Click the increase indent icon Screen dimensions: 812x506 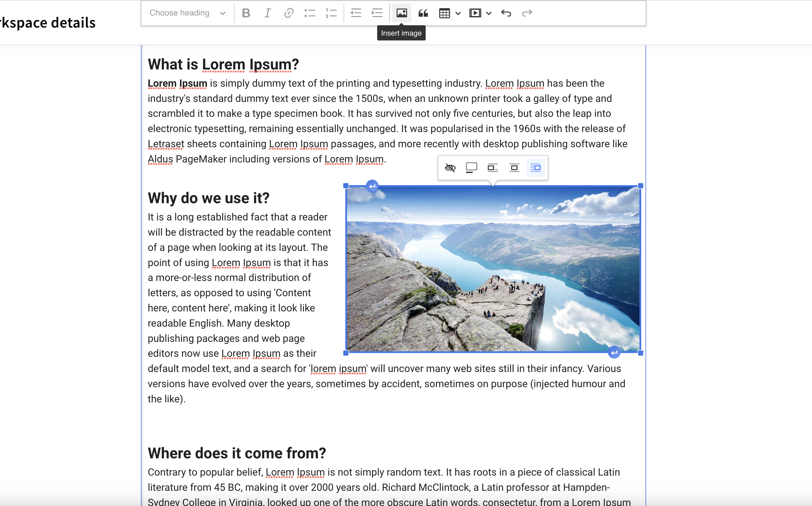tap(377, 13)
